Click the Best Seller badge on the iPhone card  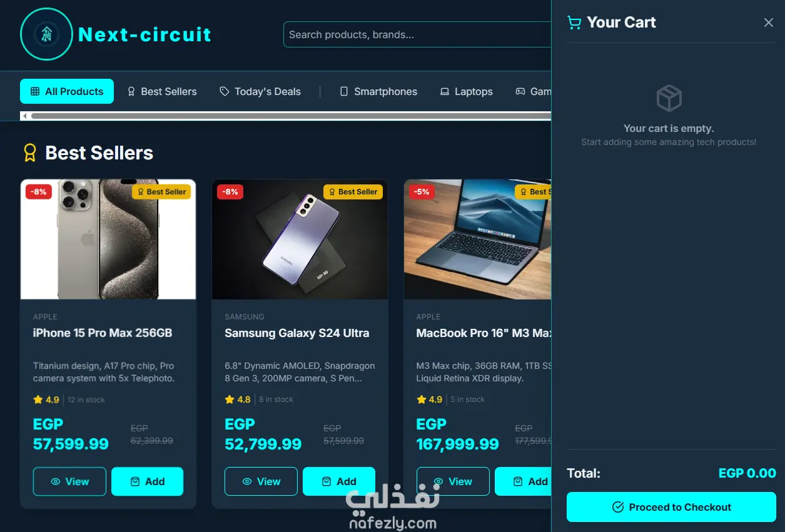(x=161, y=192)
